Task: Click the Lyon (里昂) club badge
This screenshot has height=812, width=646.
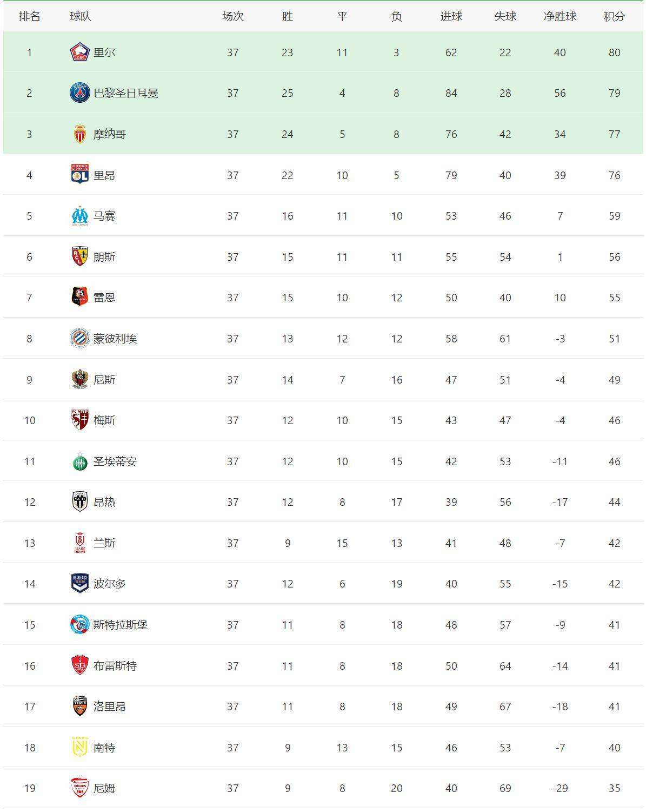Action: point(80,175)
